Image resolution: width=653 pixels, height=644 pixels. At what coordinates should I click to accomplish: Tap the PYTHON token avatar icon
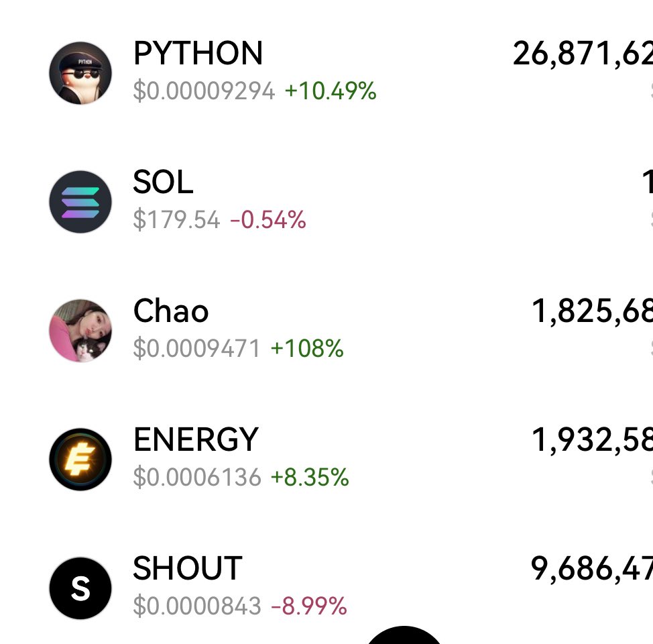pyautogui.click(x=80, y=73)
